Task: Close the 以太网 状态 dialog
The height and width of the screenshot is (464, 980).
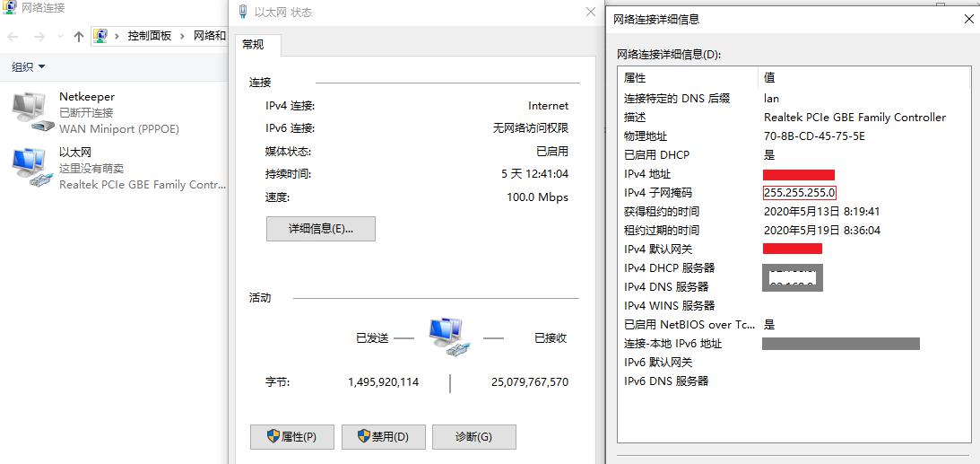Action: 591,12
